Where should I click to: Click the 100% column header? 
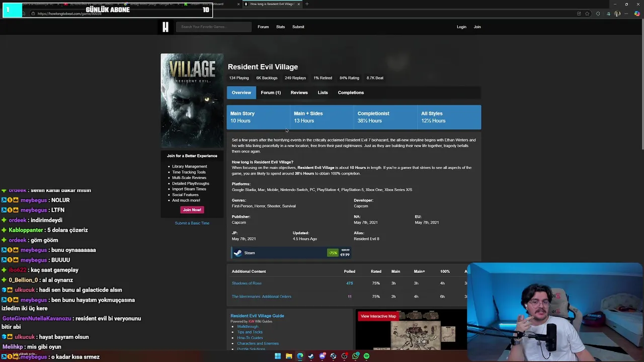point(445,271)
